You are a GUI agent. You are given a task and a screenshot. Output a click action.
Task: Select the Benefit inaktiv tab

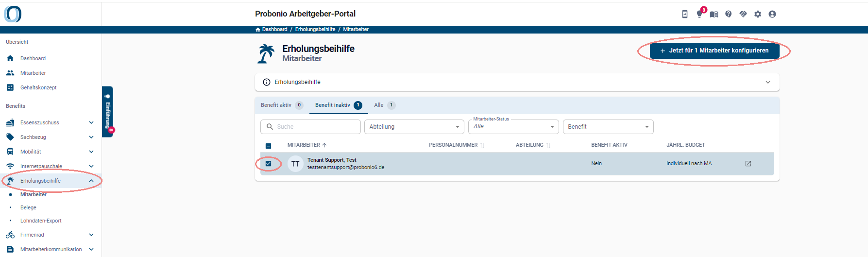pos(339,105)
